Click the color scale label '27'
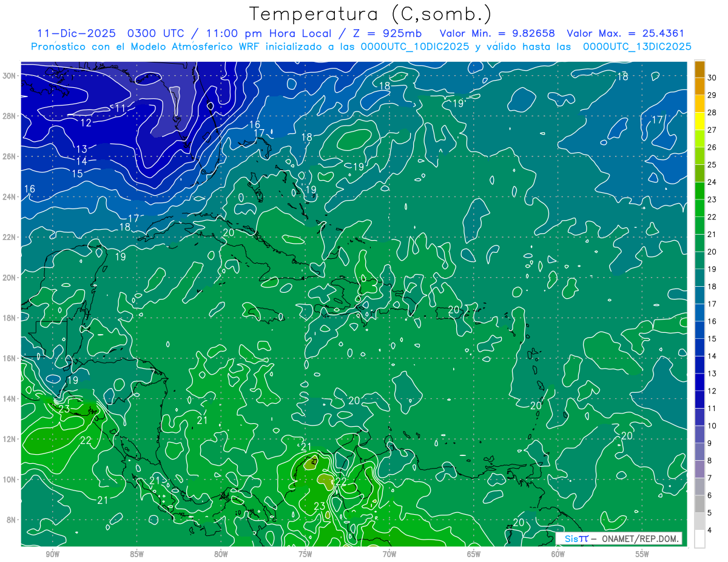The image size is (728, 562). (712, 130)
